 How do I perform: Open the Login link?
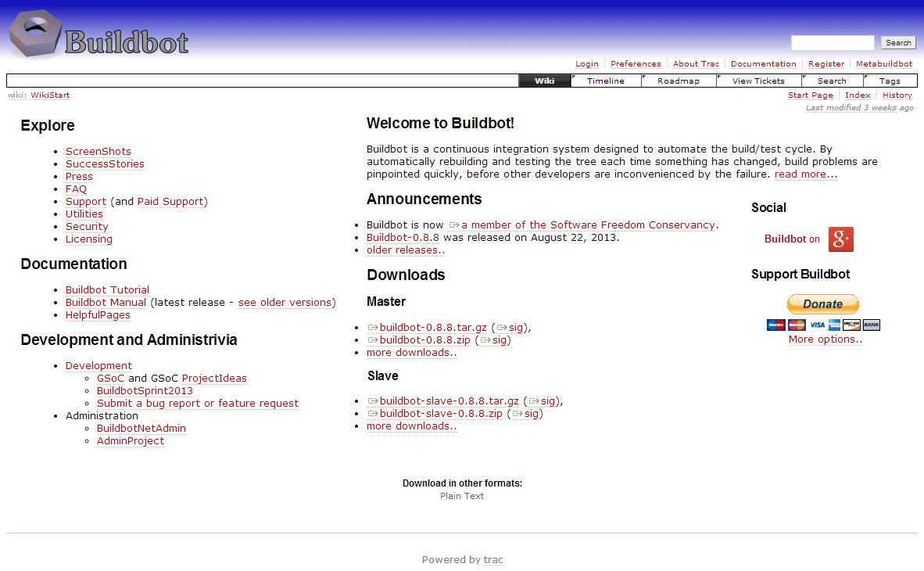click(x=586, y=63)
